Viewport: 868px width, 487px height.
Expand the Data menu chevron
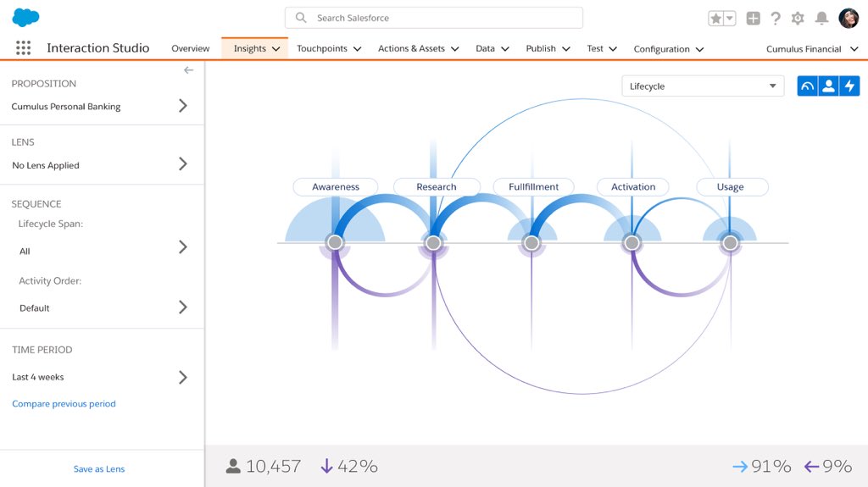pos(505,49)
